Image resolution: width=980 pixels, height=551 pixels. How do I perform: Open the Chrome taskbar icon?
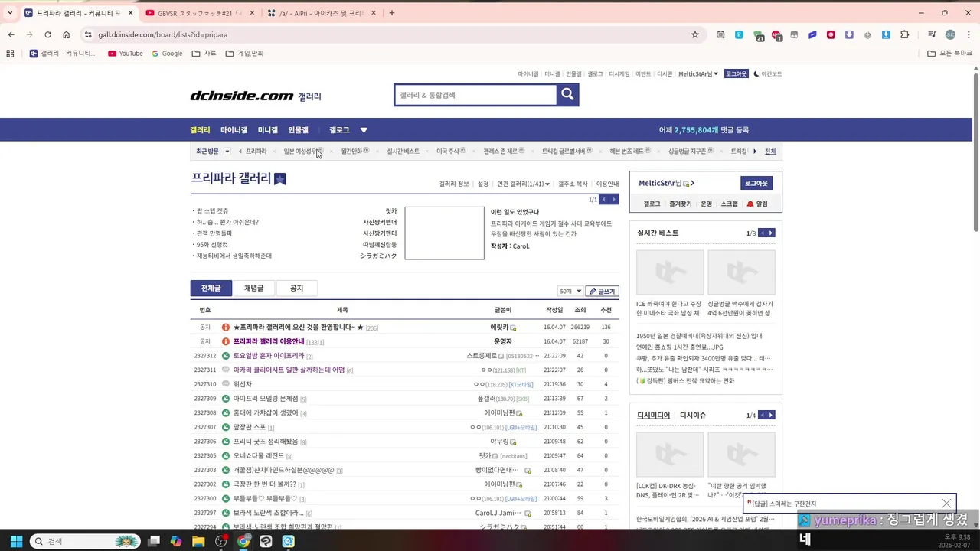pos(243,541)
